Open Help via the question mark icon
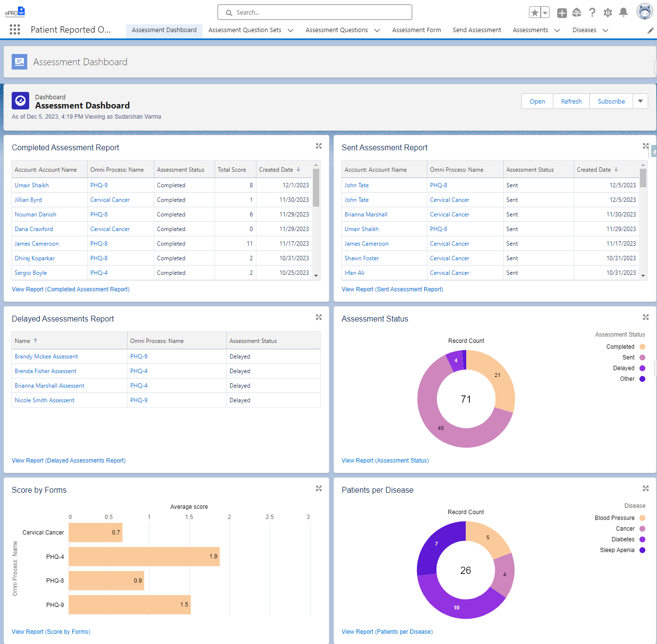Image resolution: width=657 pixels, height=644 pixels. pos(592,12)
